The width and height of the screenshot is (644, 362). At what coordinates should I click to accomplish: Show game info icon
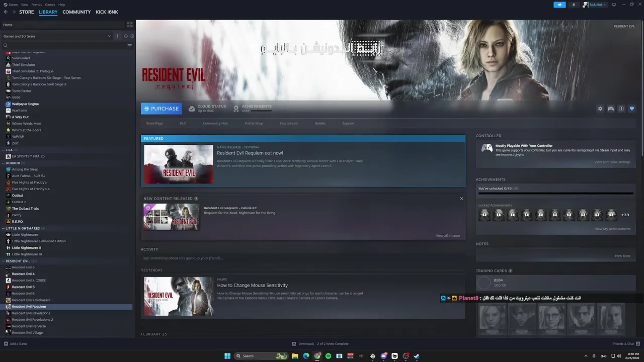tap(621, 109)
